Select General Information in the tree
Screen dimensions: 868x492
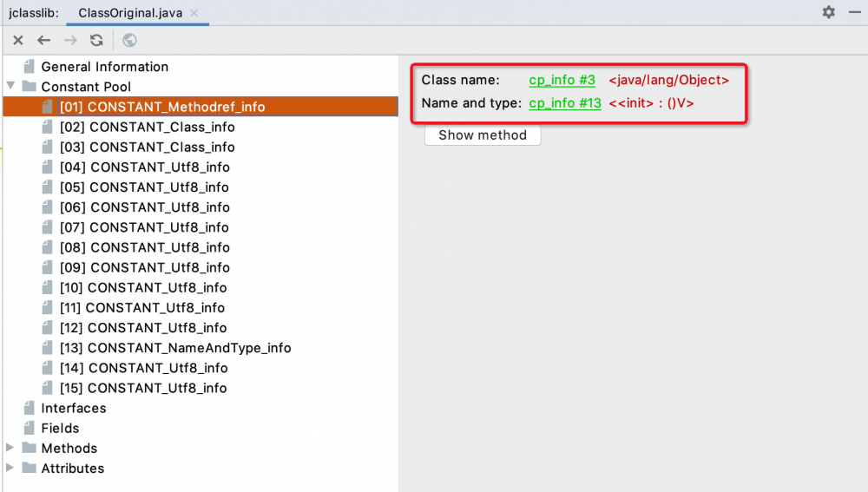[105, 67]
